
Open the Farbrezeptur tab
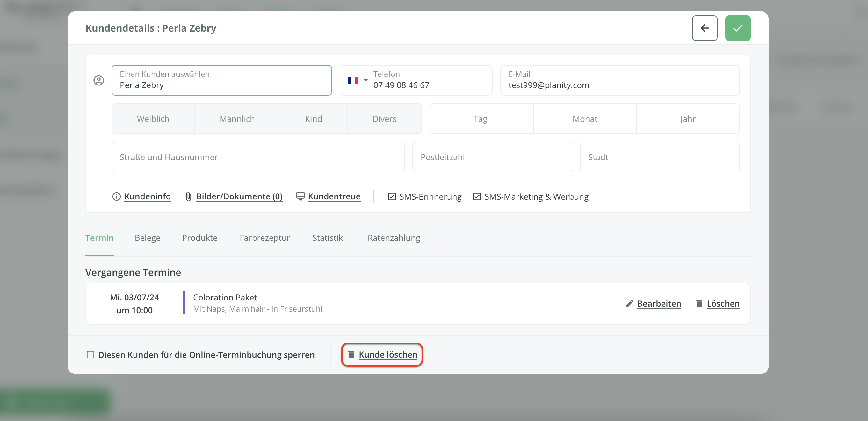(x=264, y=238)
